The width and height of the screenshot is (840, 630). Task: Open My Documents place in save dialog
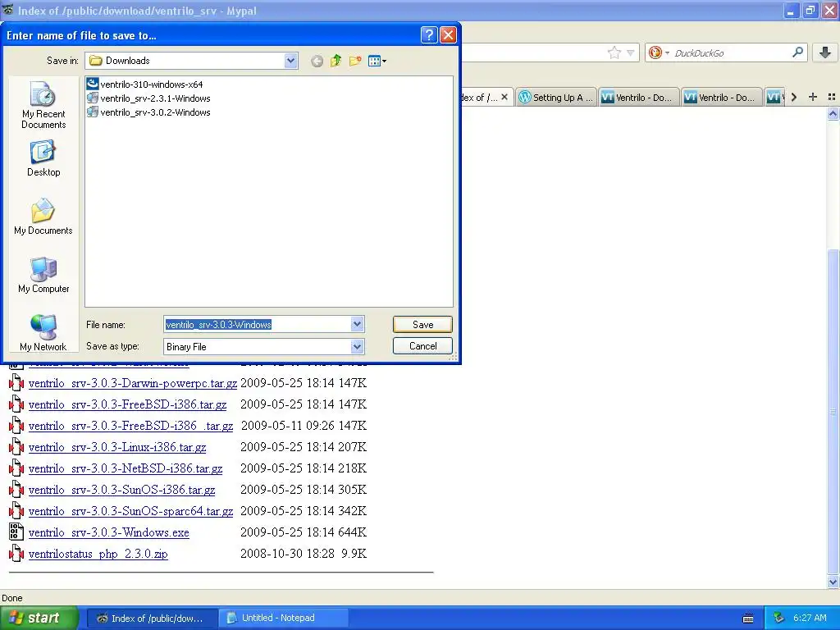(43, 217)
